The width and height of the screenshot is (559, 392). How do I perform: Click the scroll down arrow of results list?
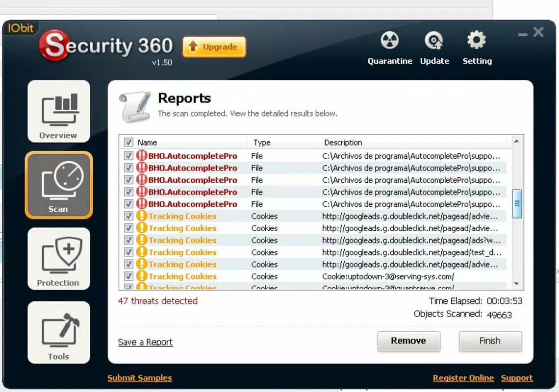(x=516, y=284)
